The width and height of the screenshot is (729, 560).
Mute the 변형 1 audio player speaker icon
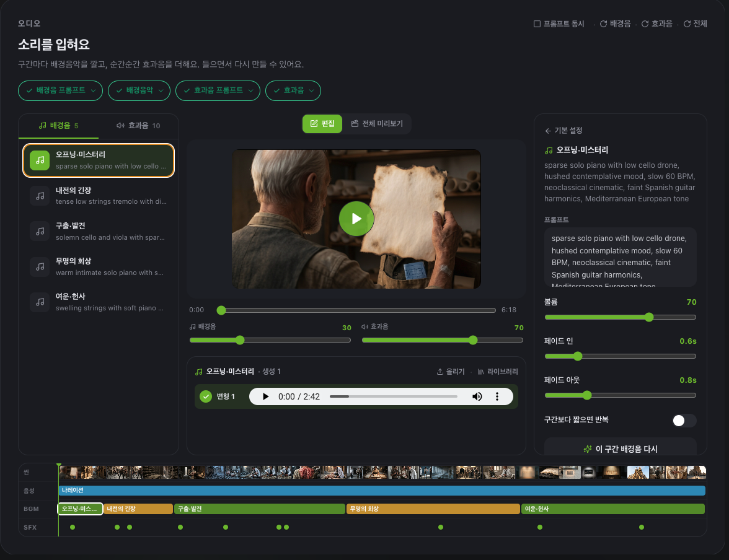point(477,396)
